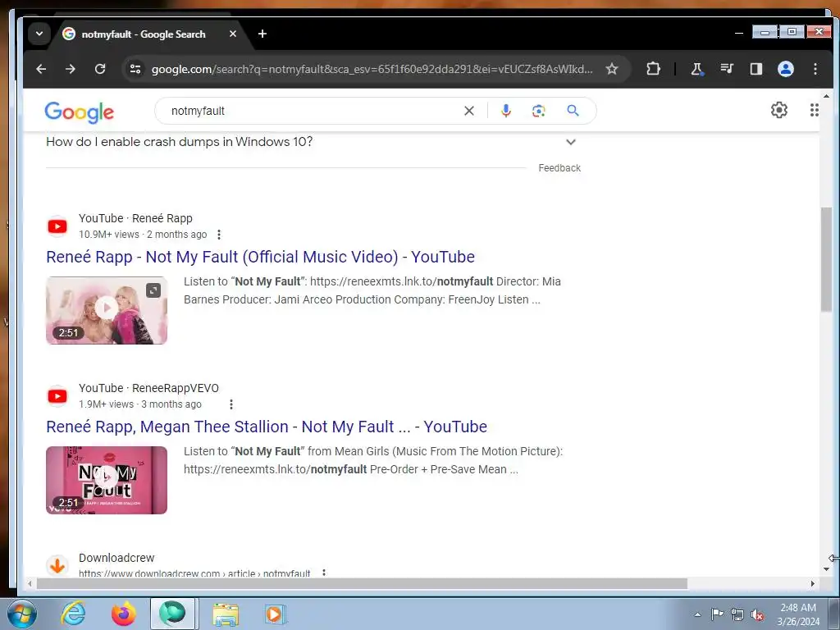840x630 pixels.
Task: Open the Media Player taskbar icon
Action: (275, 614)
